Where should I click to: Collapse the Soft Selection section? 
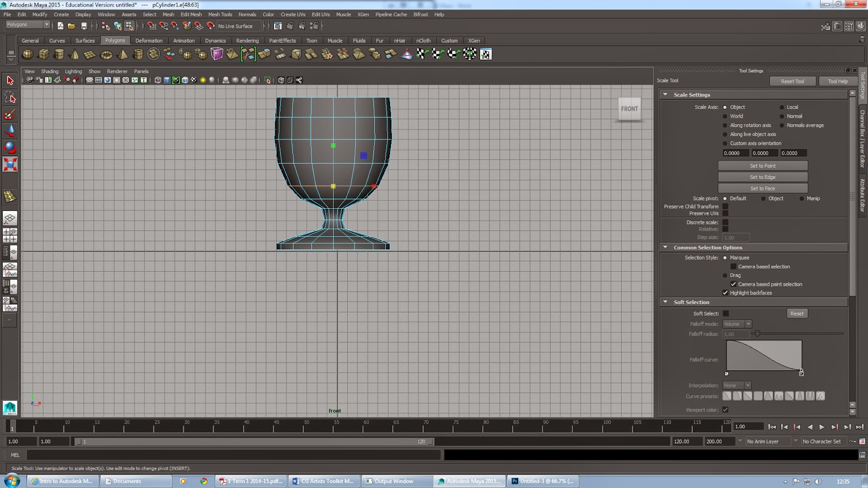[x=666, y=302]
